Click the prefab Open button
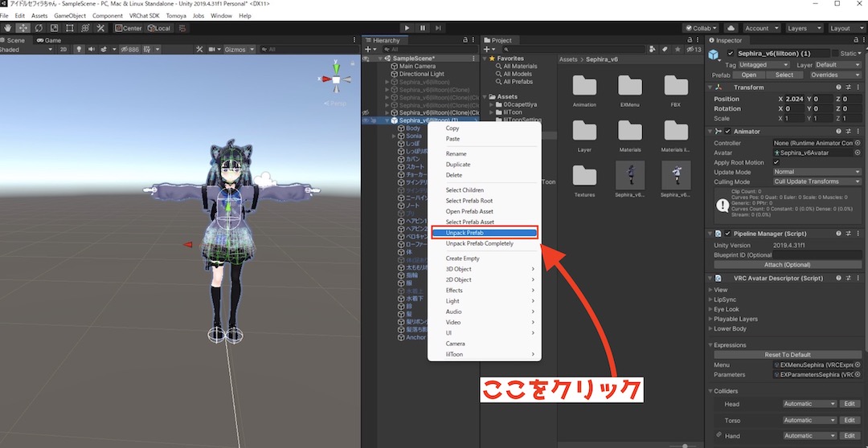 pos(749,75)
